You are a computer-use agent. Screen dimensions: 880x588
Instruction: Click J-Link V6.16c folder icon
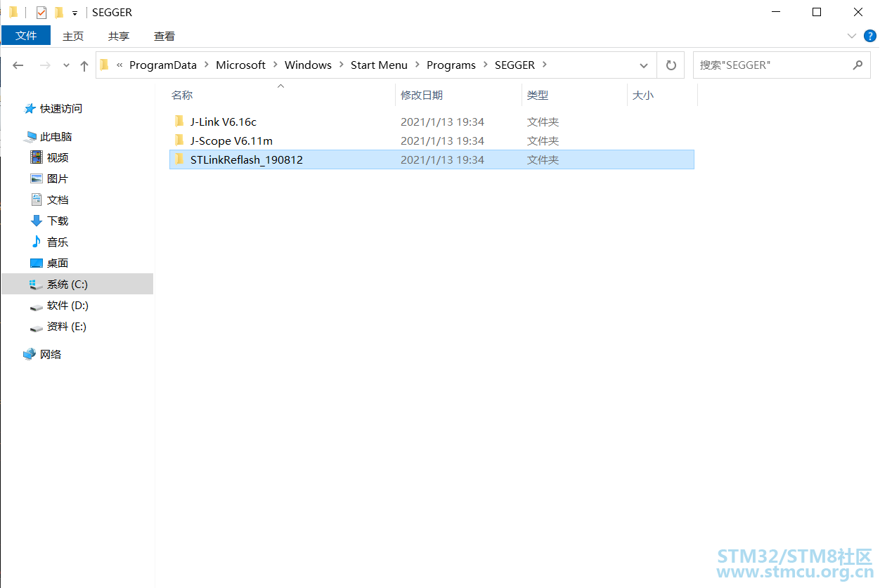click(x=179, y=121)
